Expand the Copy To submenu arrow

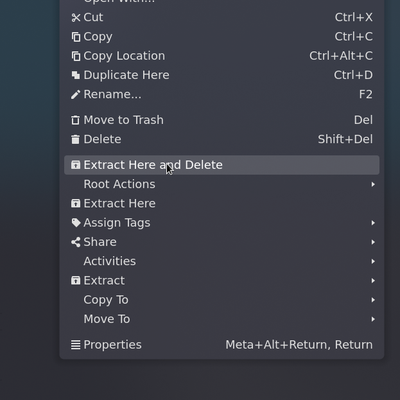tap(373, 300)
